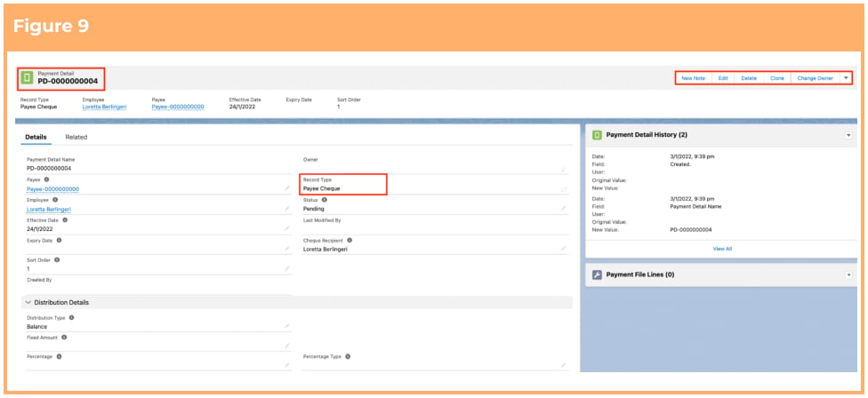
Task: Click info icon beside Sort Order label
Action: tap(56, 259)
